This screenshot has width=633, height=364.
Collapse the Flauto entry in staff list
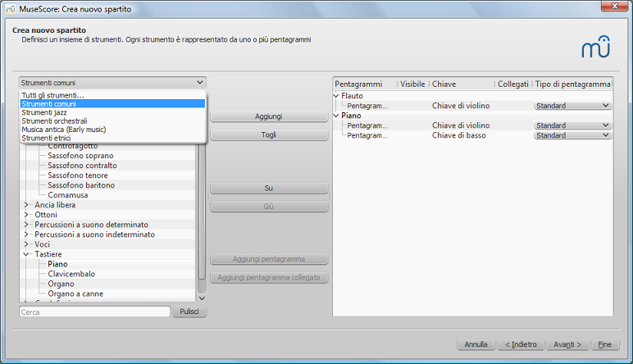(336, 96)
